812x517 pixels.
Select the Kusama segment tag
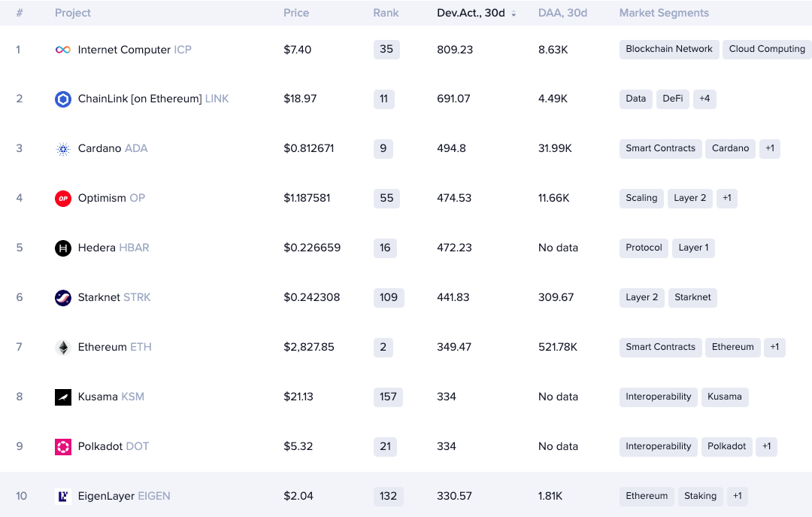[x=725, y=397]
